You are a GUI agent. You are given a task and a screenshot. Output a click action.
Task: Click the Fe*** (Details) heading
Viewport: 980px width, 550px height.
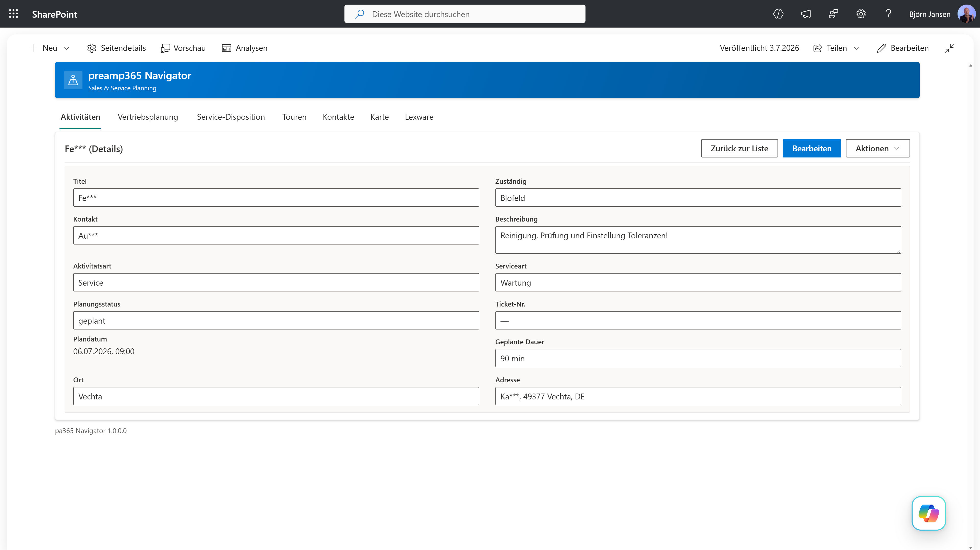coord(94,149)
